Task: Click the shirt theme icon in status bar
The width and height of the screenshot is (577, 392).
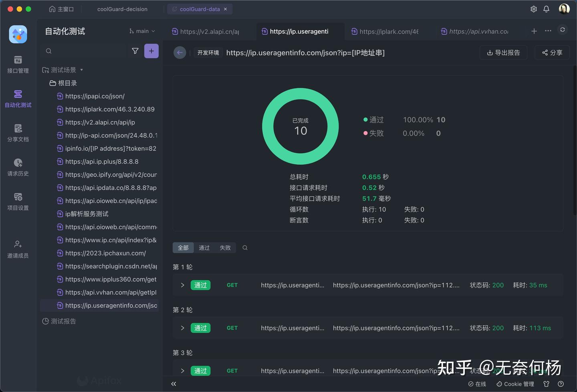Action: pos(546,384)
